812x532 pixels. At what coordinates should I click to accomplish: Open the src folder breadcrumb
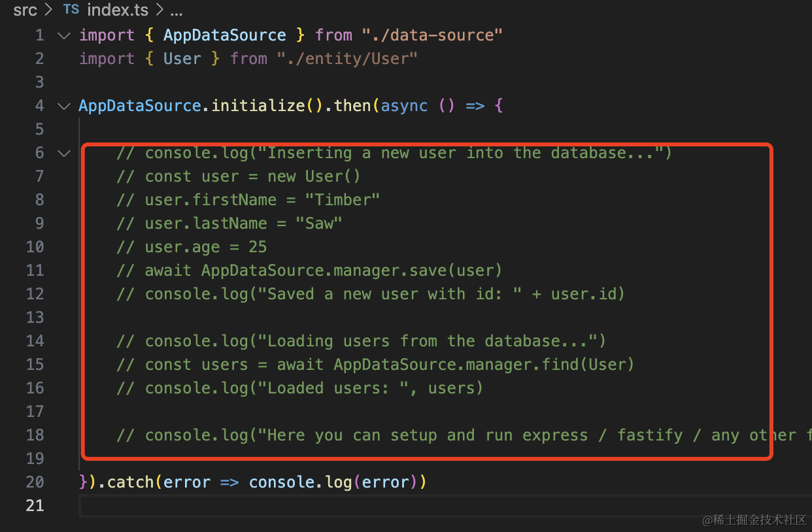coord(25,10)
